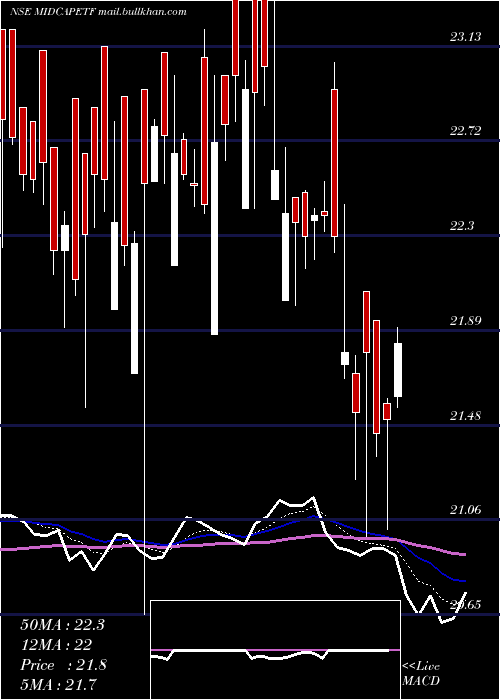Click inside the MACD inset panel
This screenshot has height=700, width=500.
coord(275,650)
